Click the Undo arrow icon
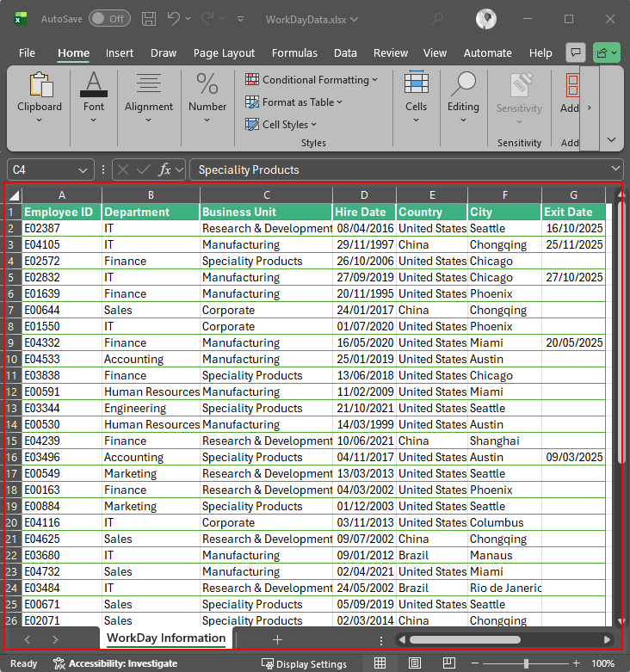Viewport: 630px width, 672px height. click(x=174, y=19)
